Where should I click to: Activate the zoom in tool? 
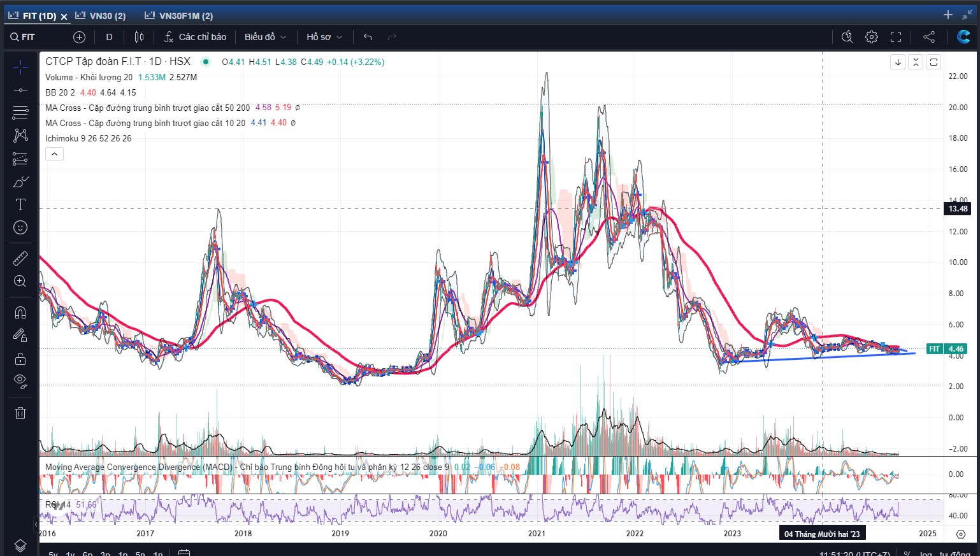[20, 281]
